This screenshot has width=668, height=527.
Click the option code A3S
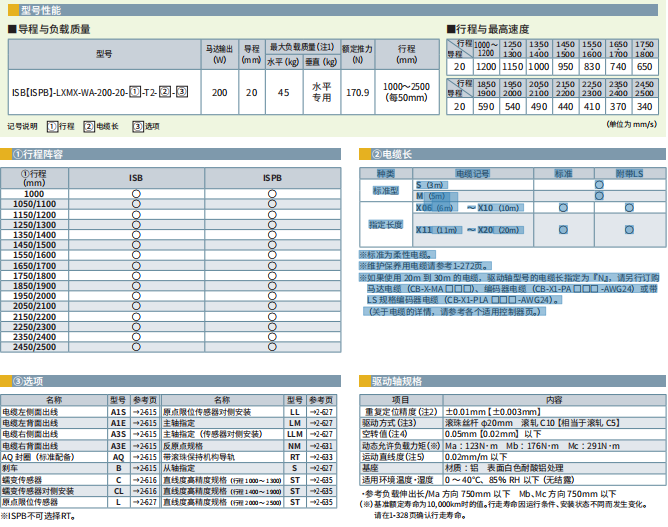118,434
